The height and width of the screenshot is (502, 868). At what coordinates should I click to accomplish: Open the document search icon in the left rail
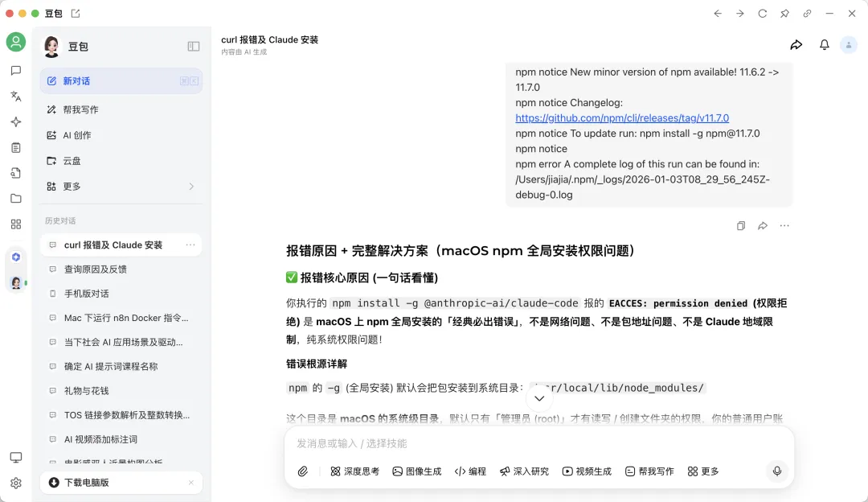tap(16, 173)
